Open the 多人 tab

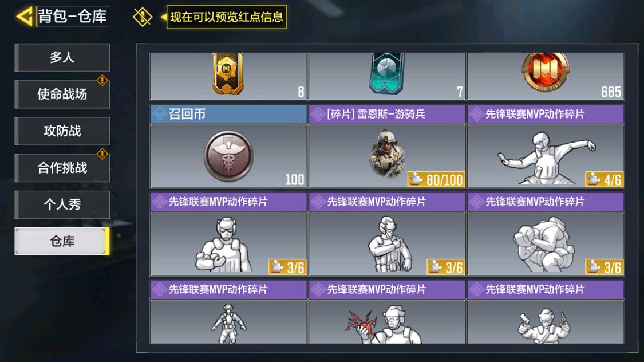[62, 57]
